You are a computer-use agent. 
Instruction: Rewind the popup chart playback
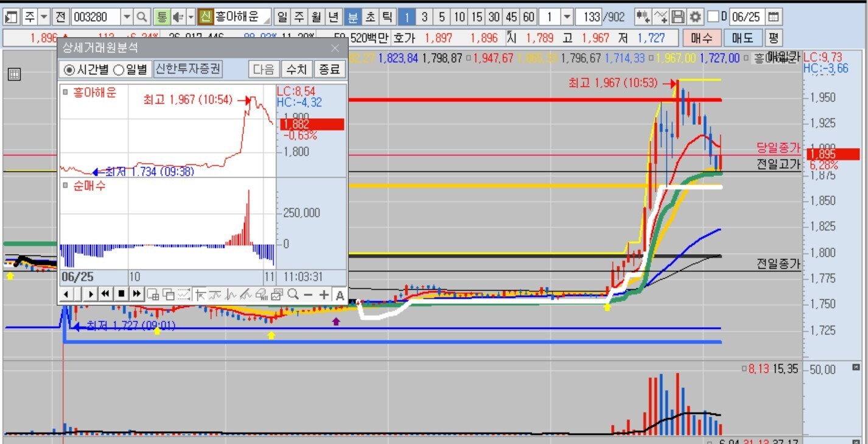(106, 295)
